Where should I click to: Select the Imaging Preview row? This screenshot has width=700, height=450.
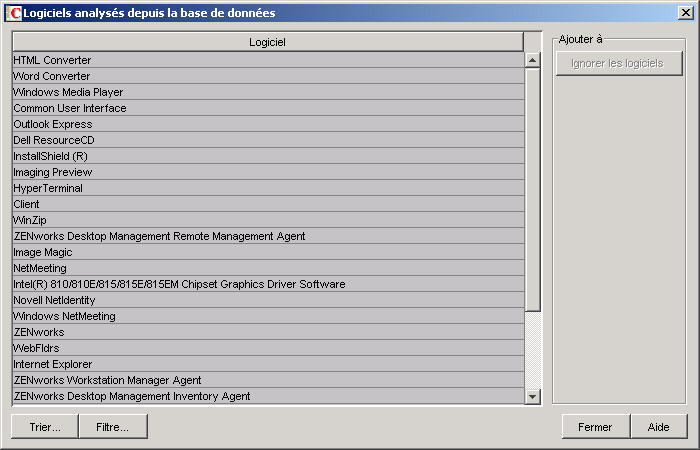[x=268, y=172]
